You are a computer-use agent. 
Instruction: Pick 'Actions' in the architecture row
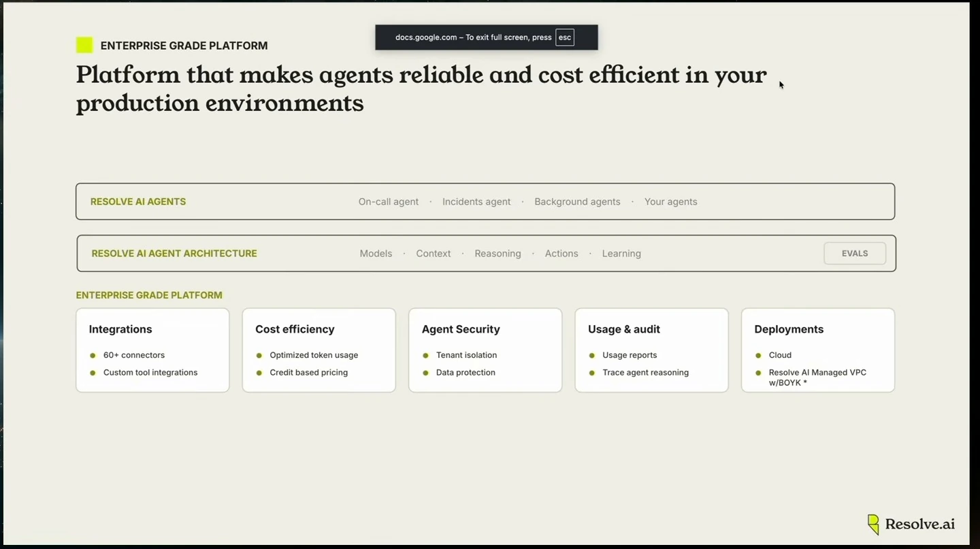561,253
